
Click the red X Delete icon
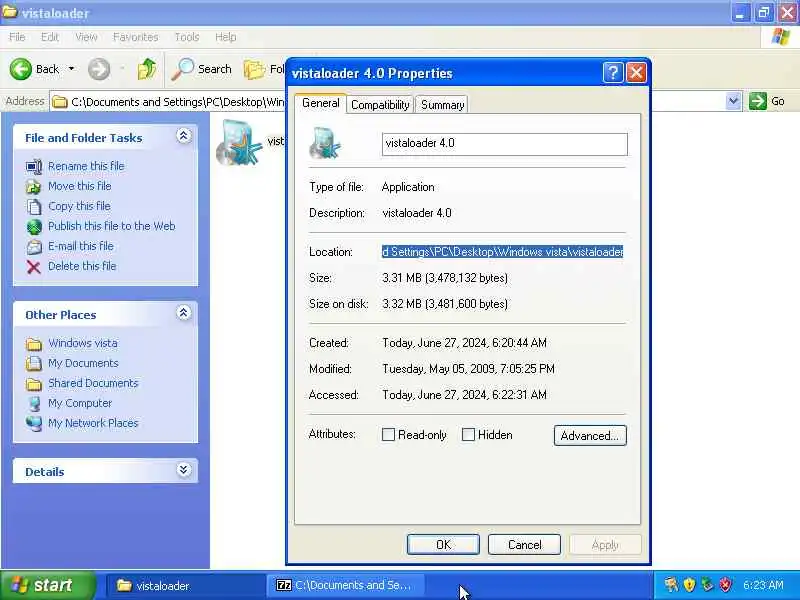pyautogui.click(x=34, y=266)
